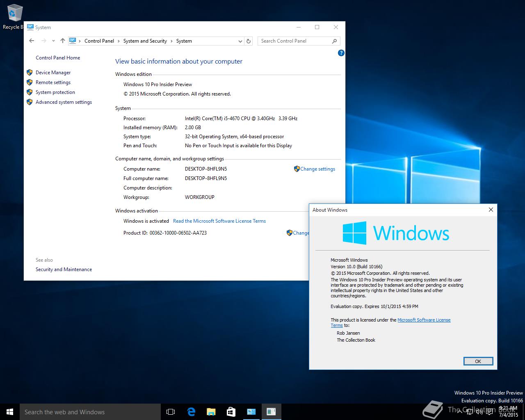Read the Microsoft Software License Terms link
This screenshot has height=420, width=525.
219,221
